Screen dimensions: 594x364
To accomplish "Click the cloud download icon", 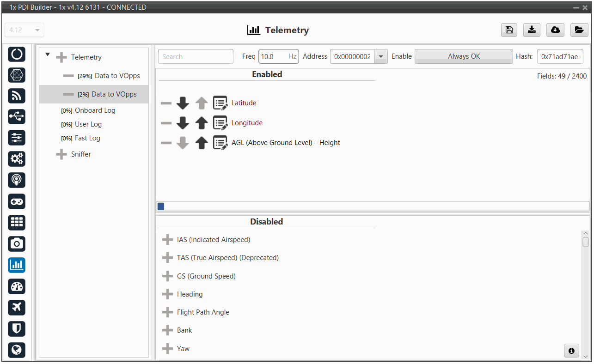I will pyautogui.click(x=555, y=30).
